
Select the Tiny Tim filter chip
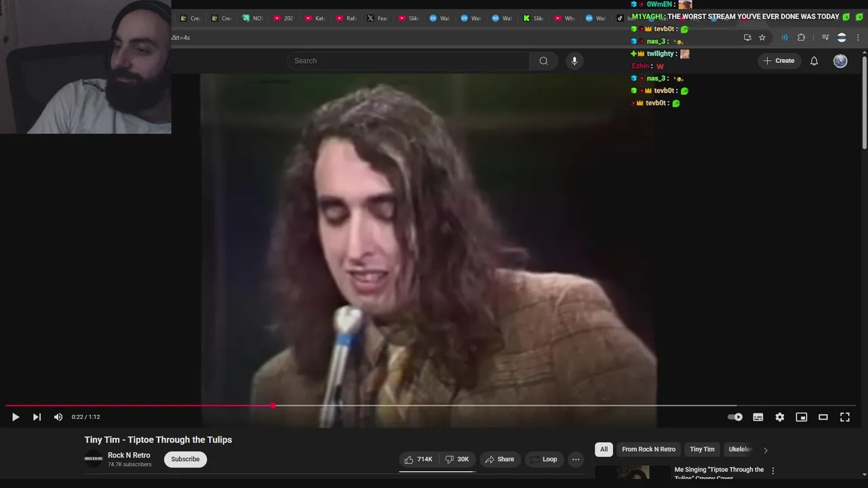[x=702, y=449]
